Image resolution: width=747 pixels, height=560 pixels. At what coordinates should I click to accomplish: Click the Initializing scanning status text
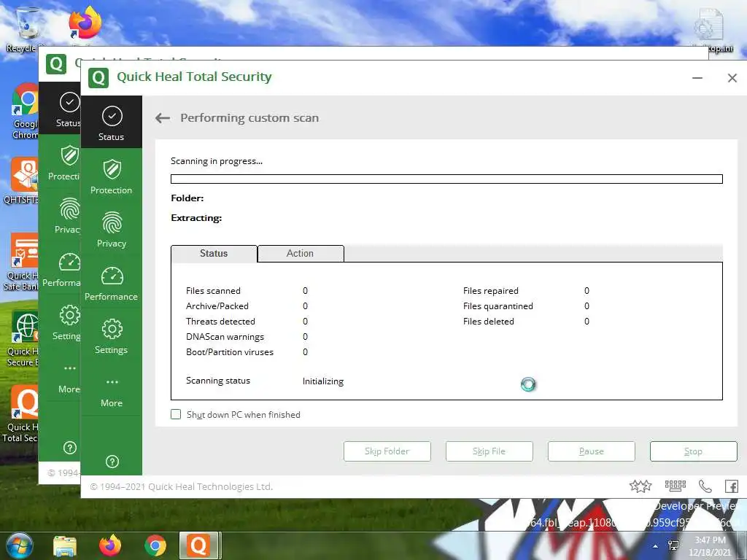click(323, 381)
